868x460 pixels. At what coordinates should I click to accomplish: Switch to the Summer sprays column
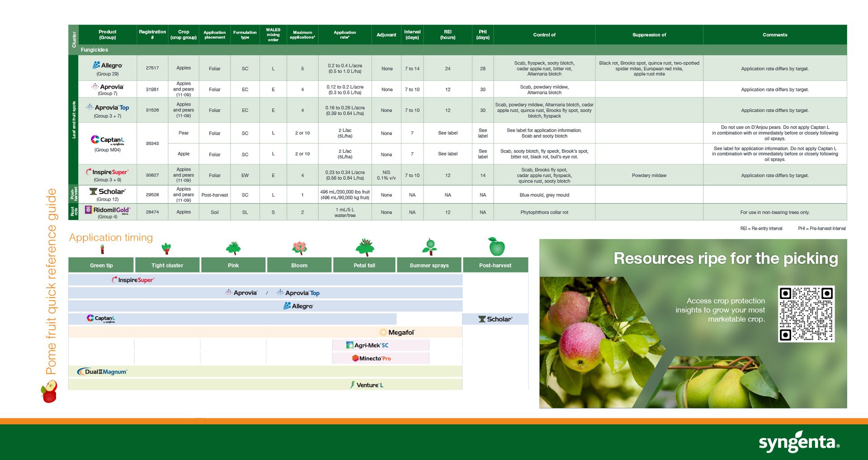click(x=428, y=265)
